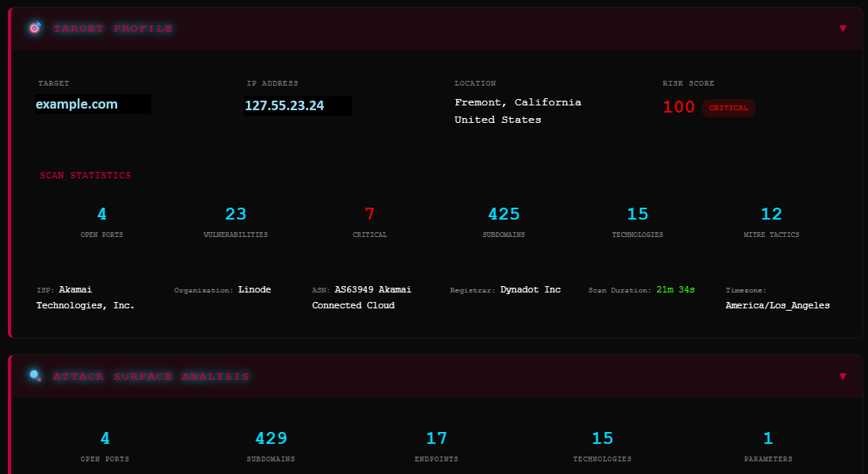The width and height of the screenshot is (868, 474).
Task: Click the Technologies stat in Scan Statistics
Action: pyautogui.click(x=638, y=222)
